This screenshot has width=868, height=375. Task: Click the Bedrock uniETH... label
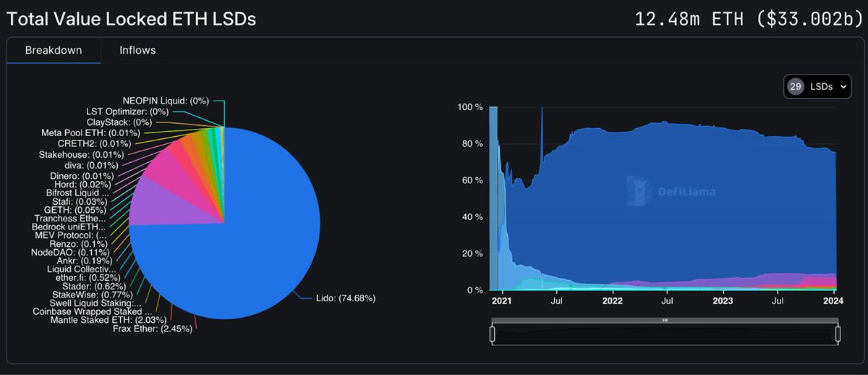(x=69, y=227)
